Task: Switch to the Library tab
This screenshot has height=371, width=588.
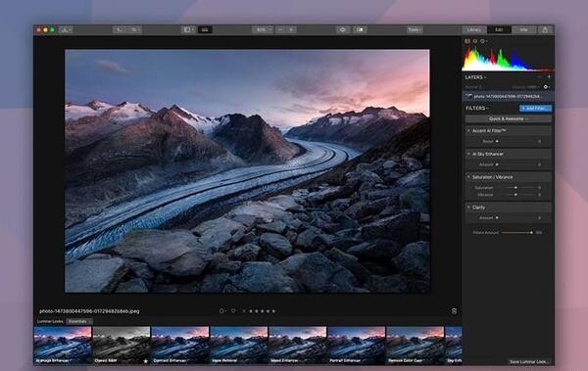Action: click(474, 29)
